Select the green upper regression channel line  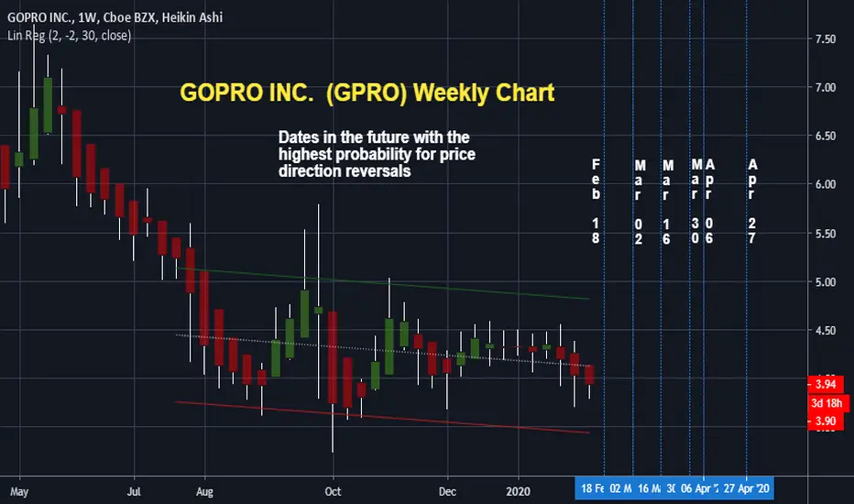click(383, 283)
